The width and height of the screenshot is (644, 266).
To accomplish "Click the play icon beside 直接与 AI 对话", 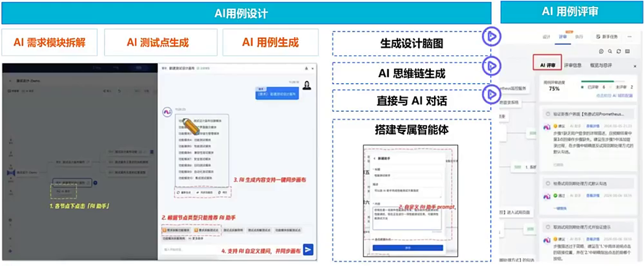I will [492, 95].
